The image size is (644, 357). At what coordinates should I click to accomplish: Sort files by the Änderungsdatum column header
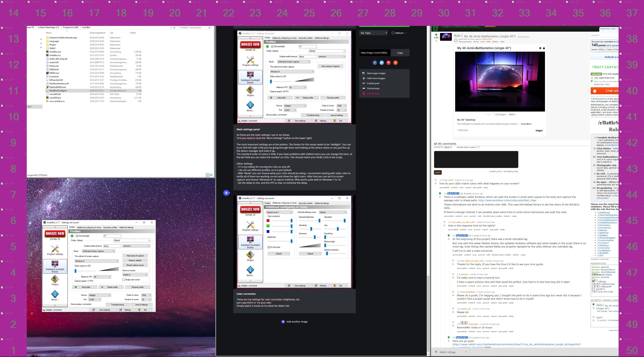coord(98,33)
